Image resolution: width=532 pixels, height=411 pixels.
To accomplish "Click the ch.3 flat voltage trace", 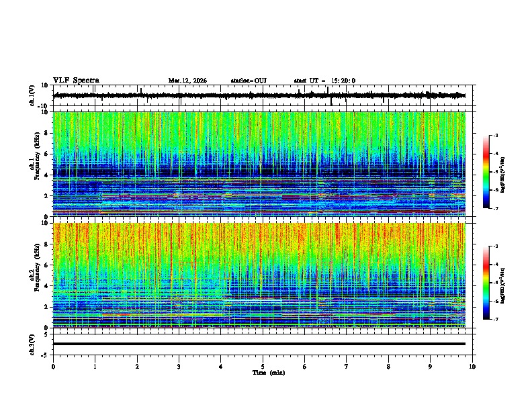I will pyautogui.click(x=259, y=344).
